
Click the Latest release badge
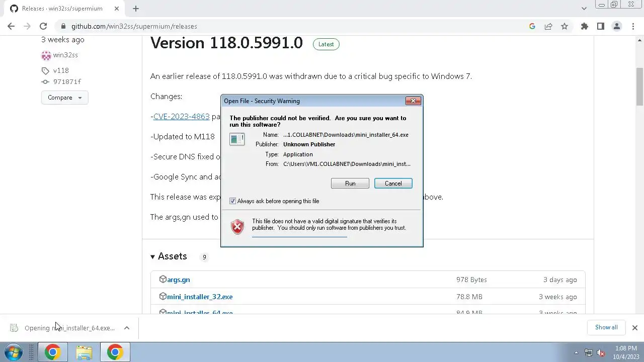click(x=326, y=44)
